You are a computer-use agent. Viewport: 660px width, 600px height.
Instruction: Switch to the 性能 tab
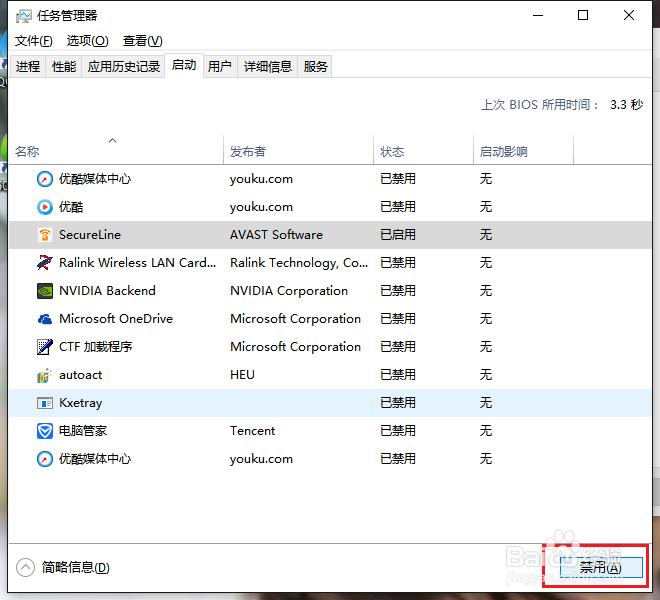64,67
